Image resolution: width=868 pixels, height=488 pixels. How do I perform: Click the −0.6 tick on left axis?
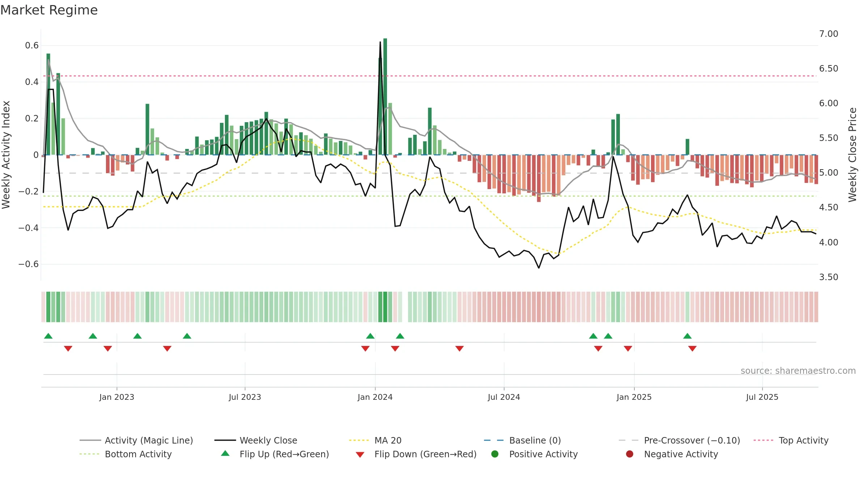point(29,264)
